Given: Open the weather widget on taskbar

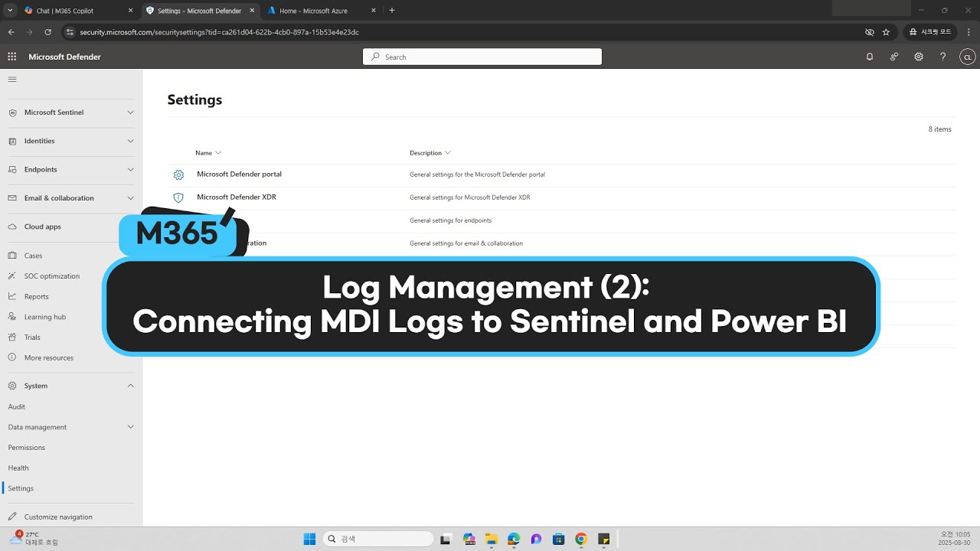Looking at the screenshot, I should tap(34, 539).
